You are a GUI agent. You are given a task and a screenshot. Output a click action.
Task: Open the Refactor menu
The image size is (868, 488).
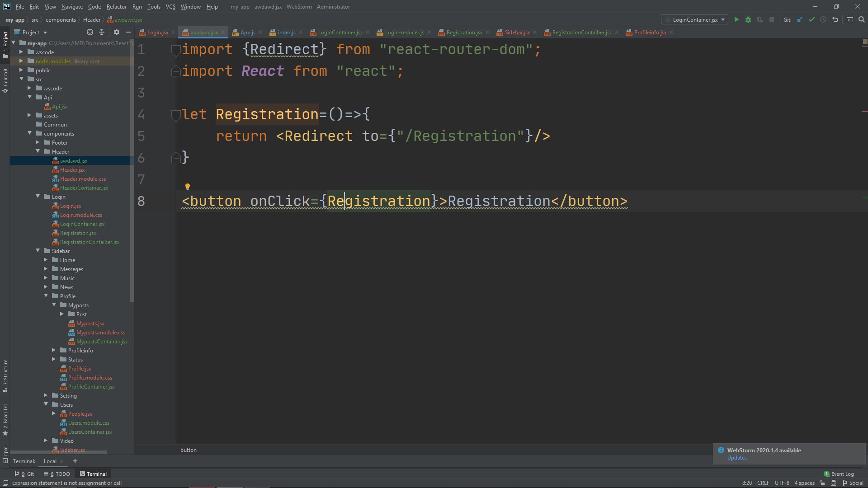[x=116, y=7]
